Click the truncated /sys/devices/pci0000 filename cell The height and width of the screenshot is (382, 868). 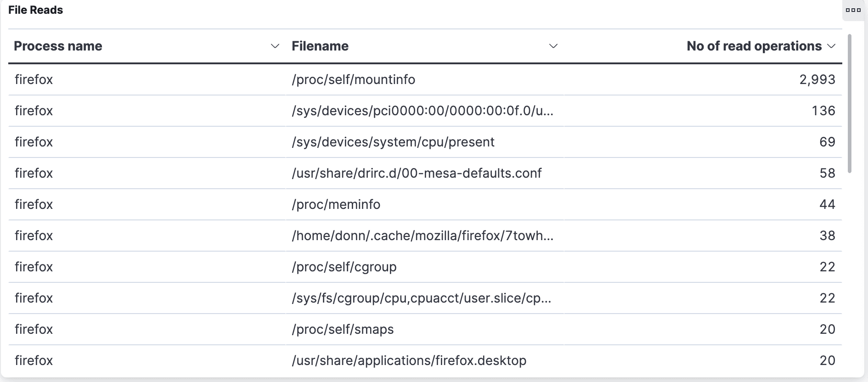pos(422,111)
